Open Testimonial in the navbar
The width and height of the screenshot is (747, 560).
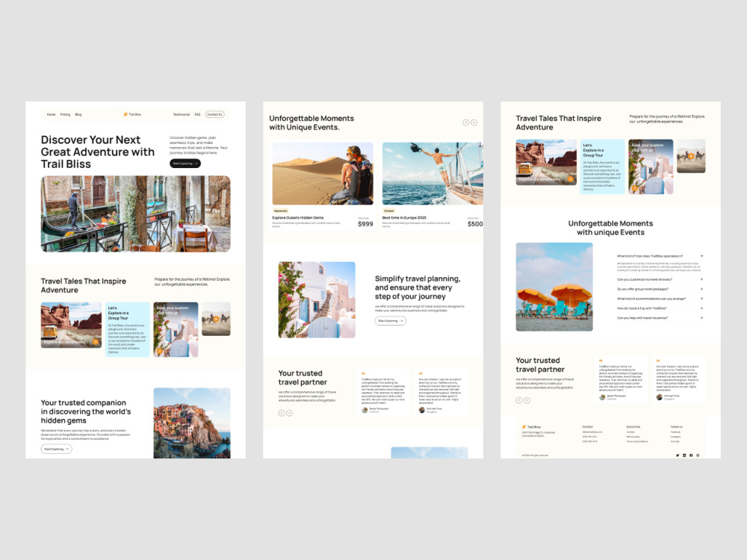point(181,114)
